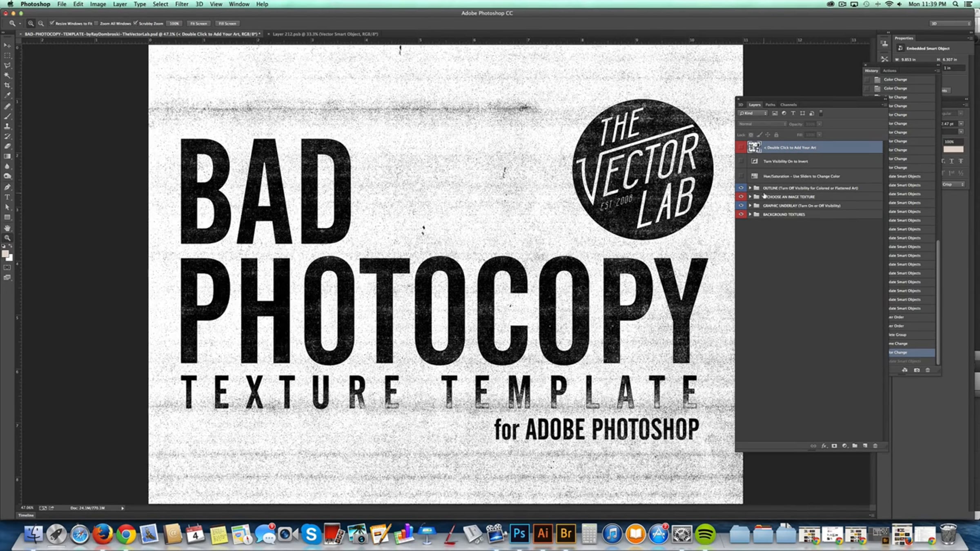This screenshot has height=551, width=980.
Task: Open the Kind filter dropdown in Layers
Action: click(x=753, y=113)
